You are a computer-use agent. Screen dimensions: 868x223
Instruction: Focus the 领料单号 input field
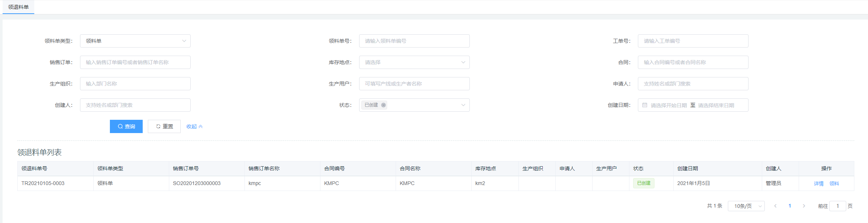click(414, 41)
